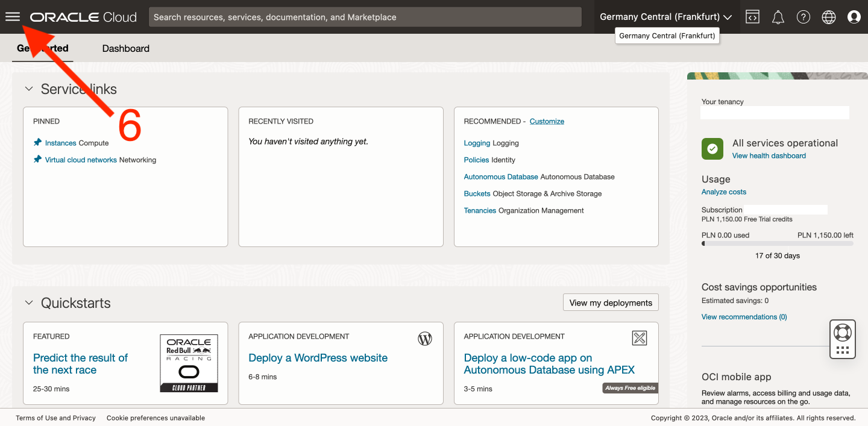Click the language globe icon
The width and height of the screenshot is (868, 426).
coord(829,17)
